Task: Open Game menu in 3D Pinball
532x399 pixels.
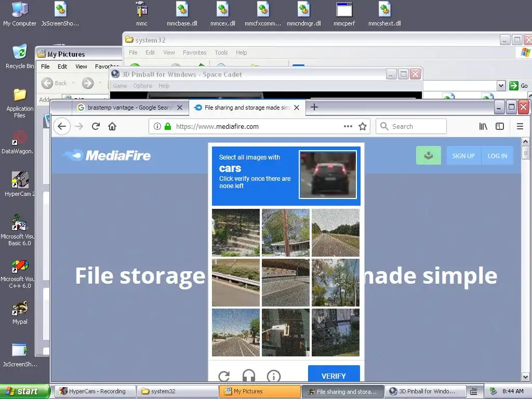Action: tap(120, 86)
